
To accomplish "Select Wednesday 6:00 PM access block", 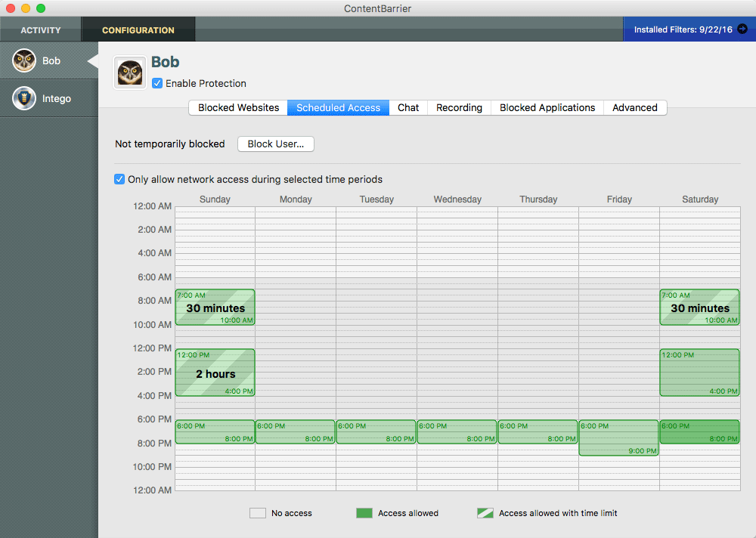I will point(457,432).
